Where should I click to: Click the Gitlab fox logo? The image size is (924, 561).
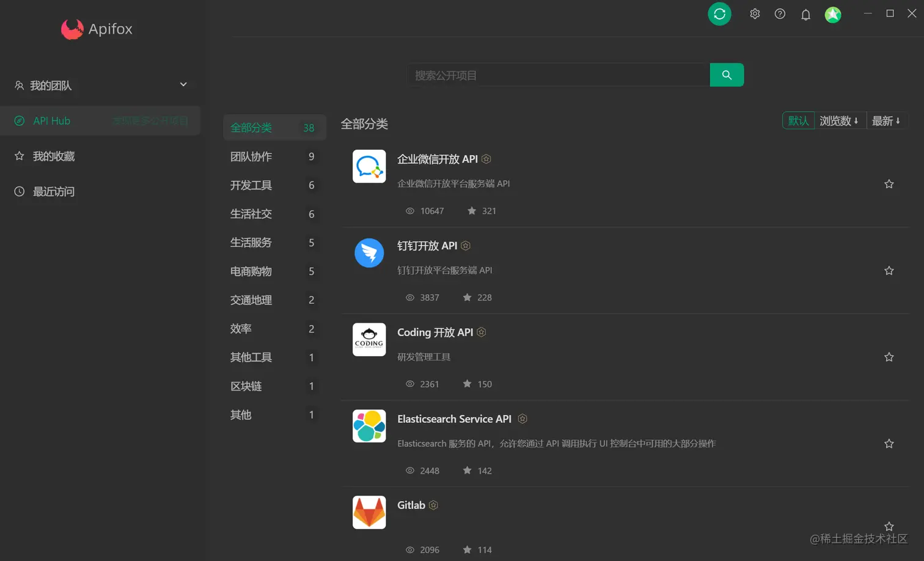tap(369, 512)
